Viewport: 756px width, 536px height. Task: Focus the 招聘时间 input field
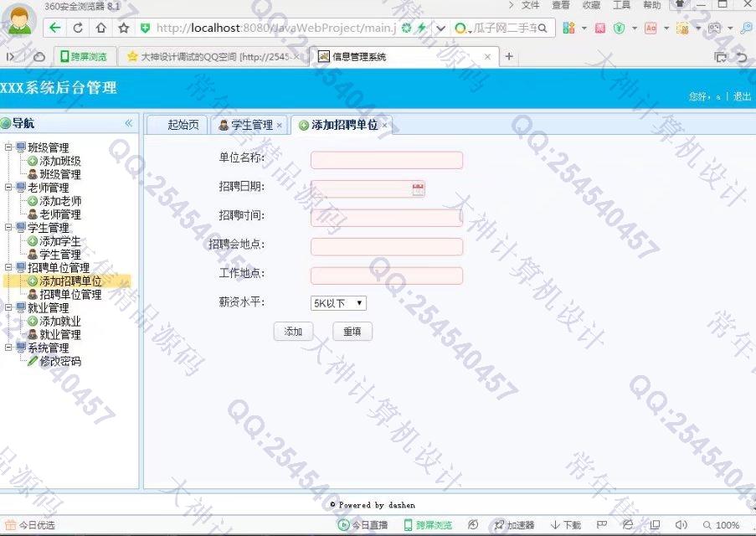pyautogui.click(x=387, y=218)
